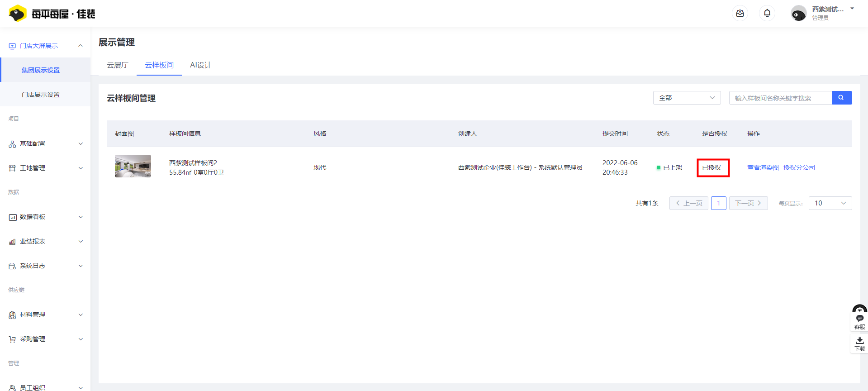
Task: Expand the 业绩报表 menu chevron
Action: pos(81,241)
